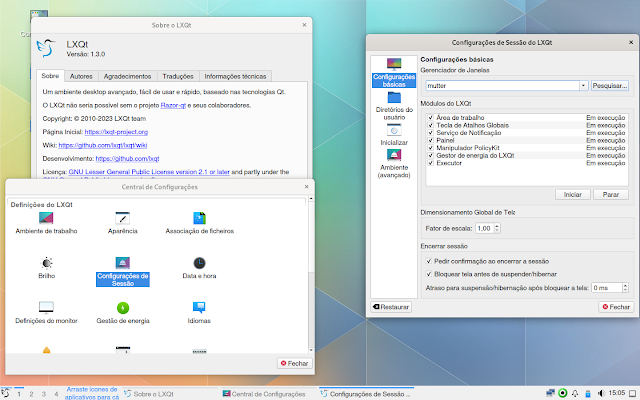The width and height of the screenshot is (640, 400).
Task: Toggle Serviço de Notificação checkbox
Action: tap(430, 133)
